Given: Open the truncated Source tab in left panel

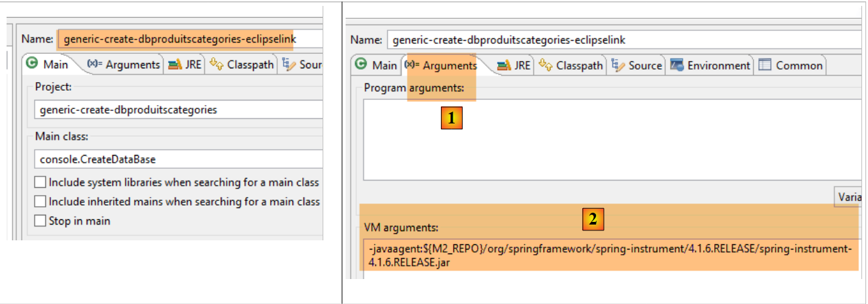Looking at the screenshot, I should 303,64.
